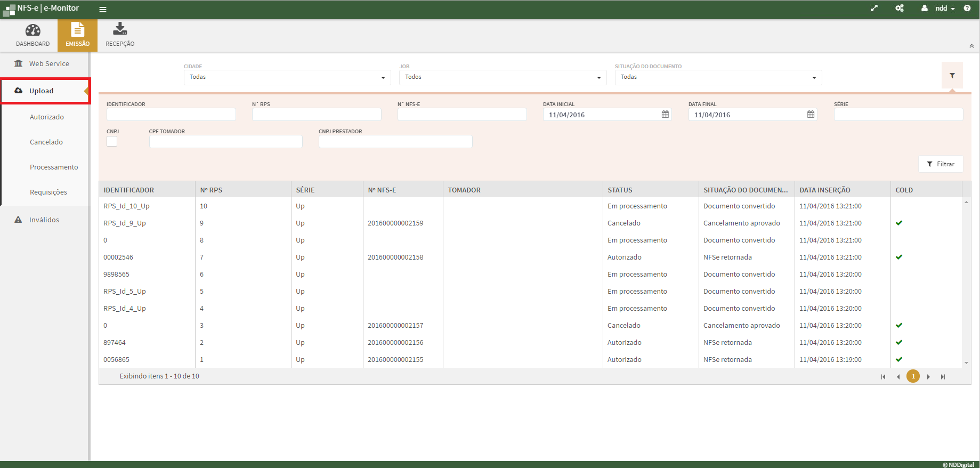Open Web Service in sidebar
This screenshot has width=980, height=468.
(49, 63)
